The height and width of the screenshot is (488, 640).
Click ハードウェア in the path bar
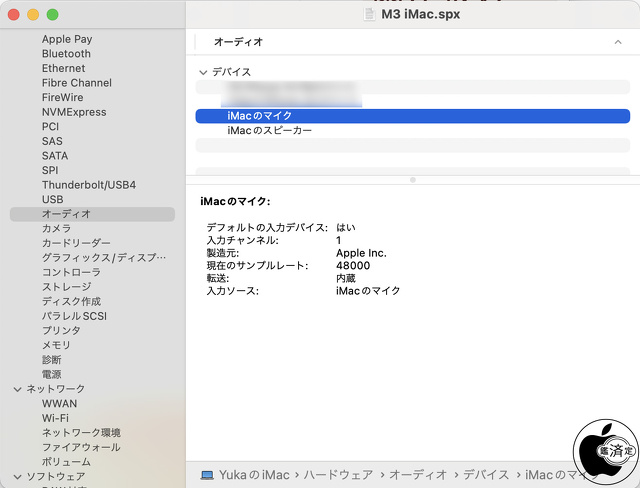click(338, 475)
